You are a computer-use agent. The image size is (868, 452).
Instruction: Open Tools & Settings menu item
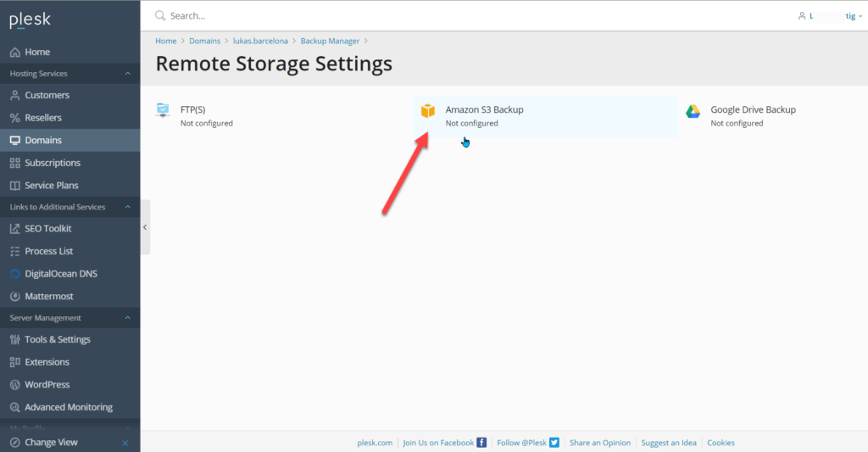coord(70,339)
